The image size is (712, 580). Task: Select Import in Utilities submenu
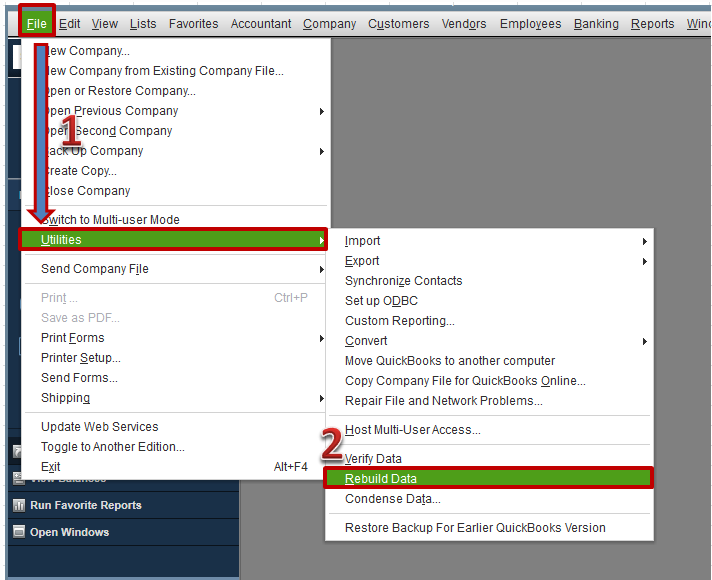point(362,241)
